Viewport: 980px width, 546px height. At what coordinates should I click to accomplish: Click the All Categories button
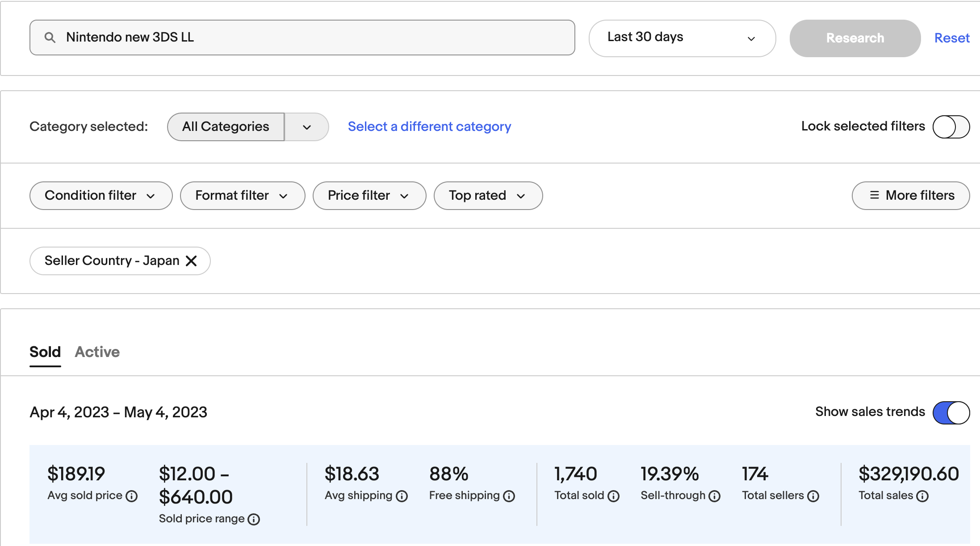pos(226,127)
